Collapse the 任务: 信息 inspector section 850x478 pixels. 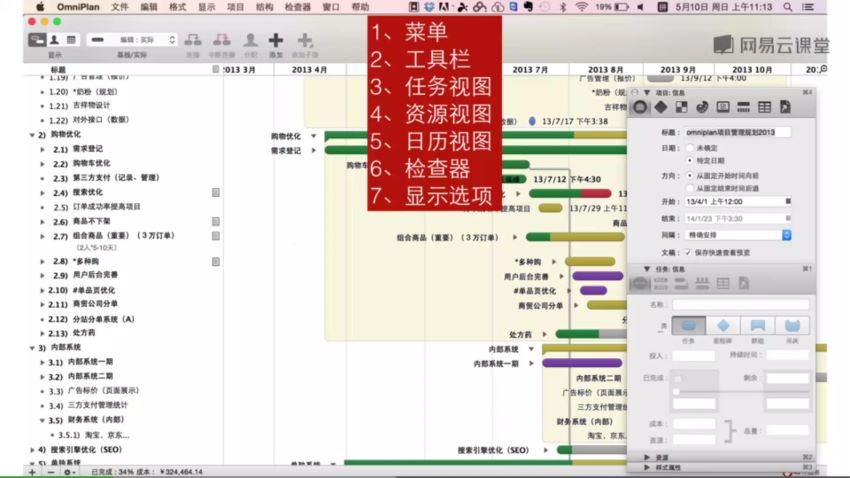pyautogui.click(x=647, y=269)
